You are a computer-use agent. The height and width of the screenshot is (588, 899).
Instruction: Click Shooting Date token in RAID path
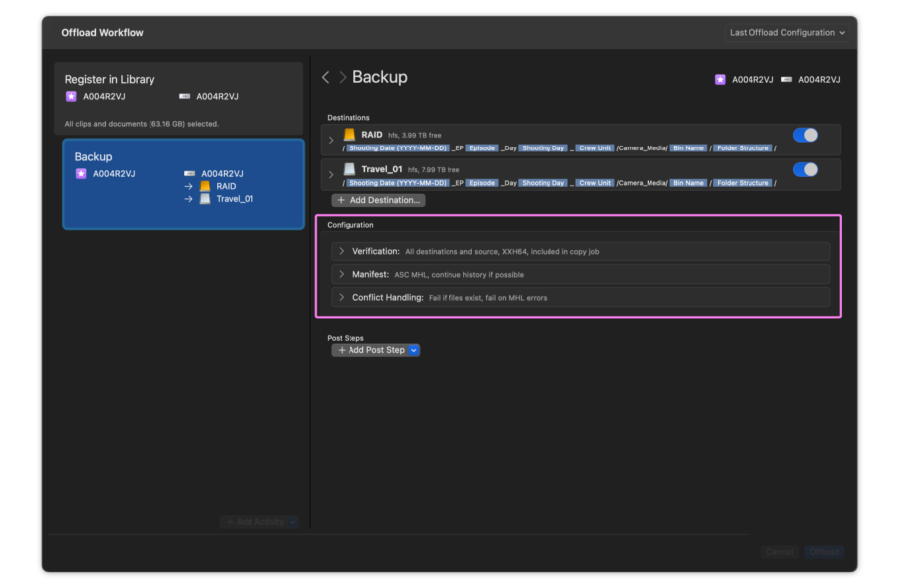[398, 148]
